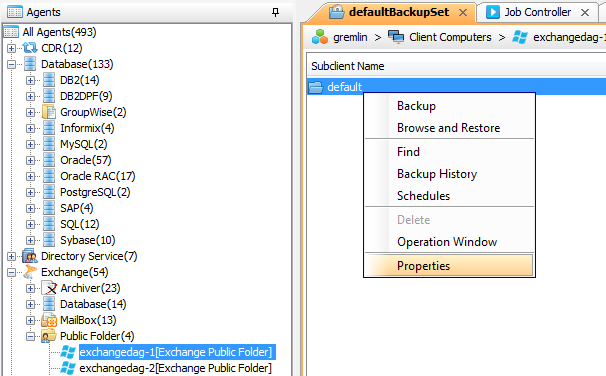Screen dimensions: 606x376
Task: Click the Database group server icon
Action: (x=30, y=64)
